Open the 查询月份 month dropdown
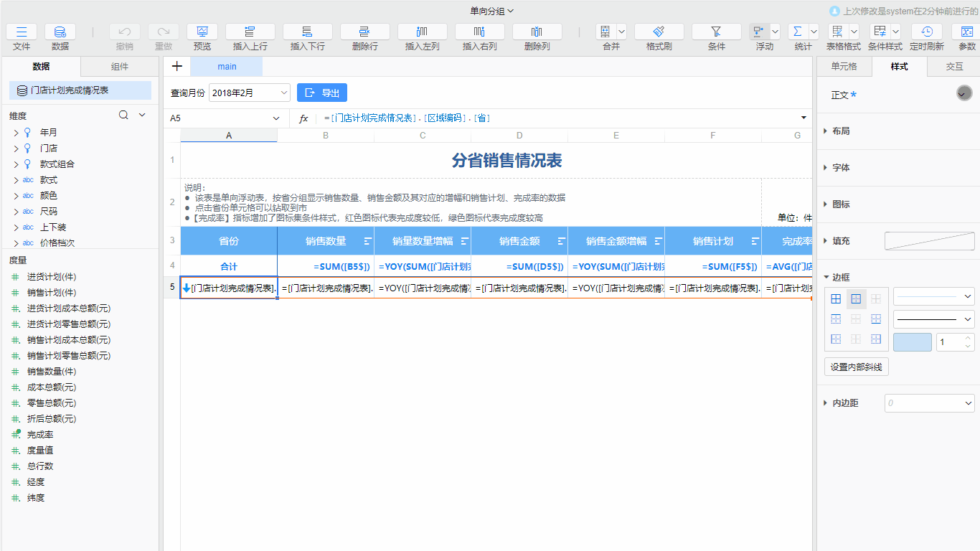Image resolution: width=980 pixels, height=551 pixels. tap(249, 93)
